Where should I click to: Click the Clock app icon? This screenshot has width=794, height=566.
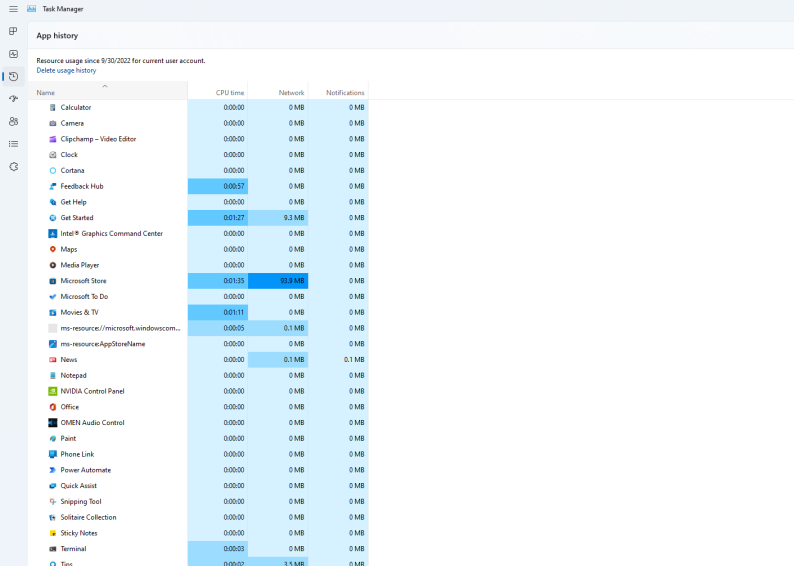[x=53, y=154]
